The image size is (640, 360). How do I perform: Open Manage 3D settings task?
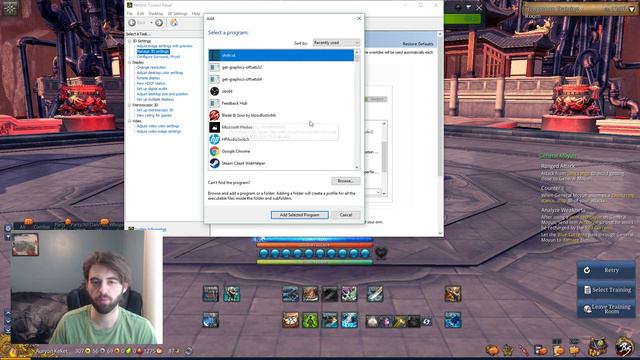[x=153, y=51]
